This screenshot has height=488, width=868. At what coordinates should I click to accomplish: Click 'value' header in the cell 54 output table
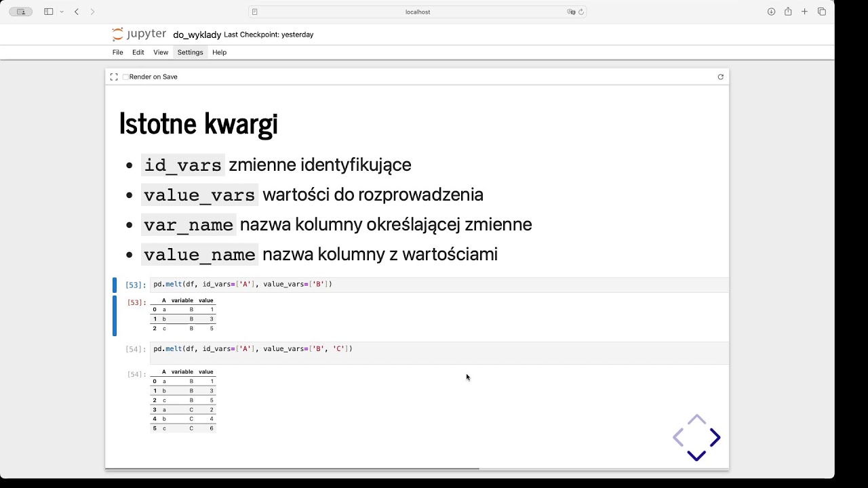pos(206,371)
